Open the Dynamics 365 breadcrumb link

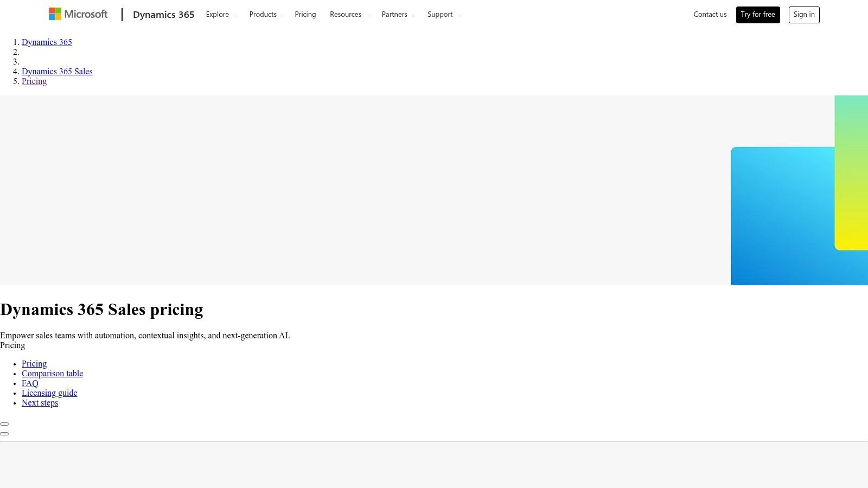click(x=47, y=42)
